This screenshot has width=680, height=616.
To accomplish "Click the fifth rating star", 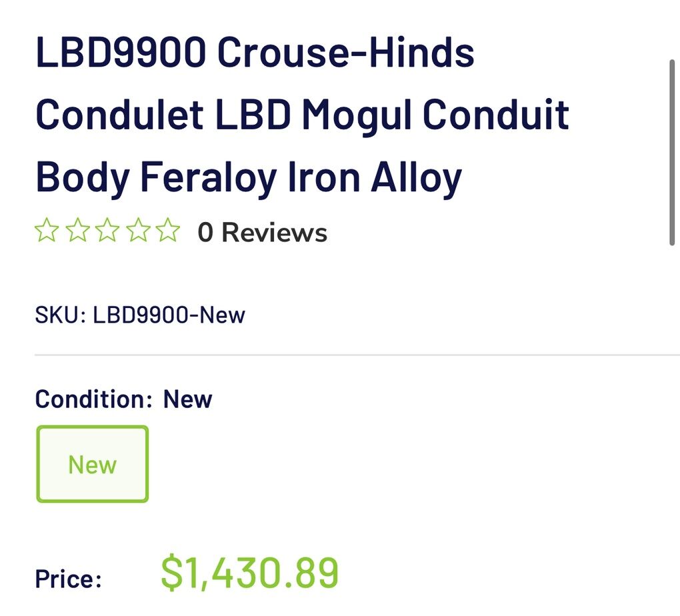I will (167, 231).
